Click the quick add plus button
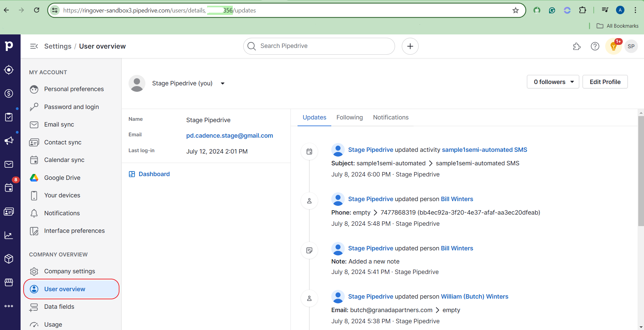644x330 pixels. click(x=410, y=46)
